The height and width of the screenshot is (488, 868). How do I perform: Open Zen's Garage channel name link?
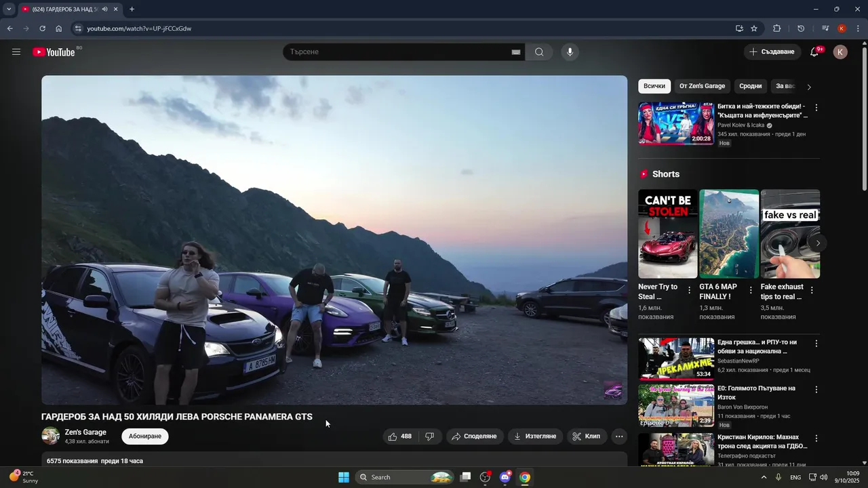pyautogui.click(x=85, y=432)
